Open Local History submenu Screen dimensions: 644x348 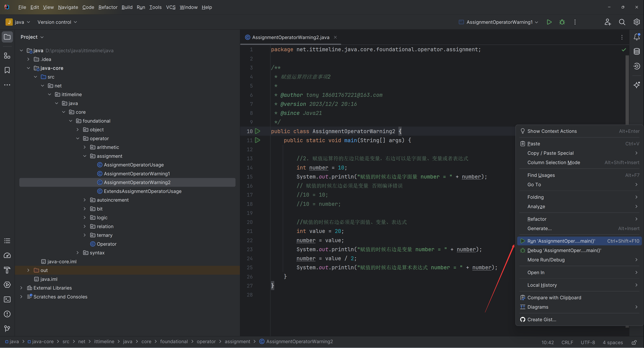click(579, 285)
